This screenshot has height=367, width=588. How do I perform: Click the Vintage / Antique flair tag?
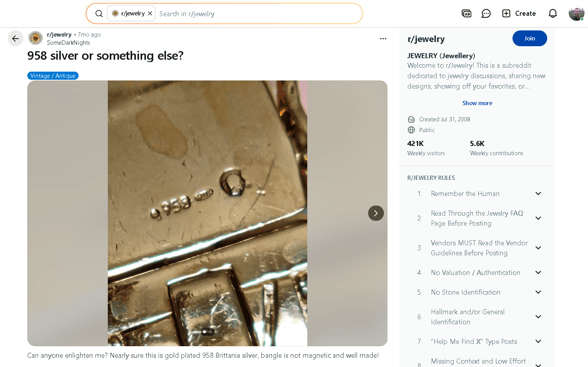pyautogui.click(x=53, y=76)
